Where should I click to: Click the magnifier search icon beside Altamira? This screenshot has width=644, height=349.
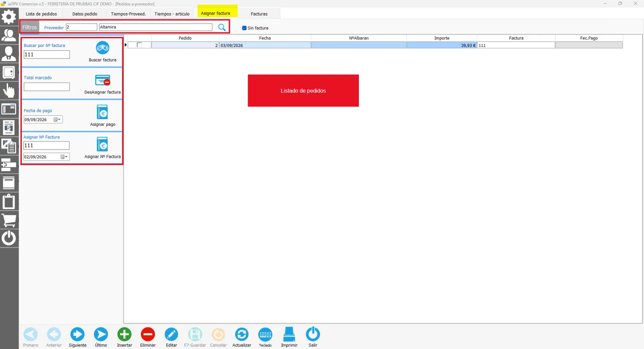pos(222,28)
